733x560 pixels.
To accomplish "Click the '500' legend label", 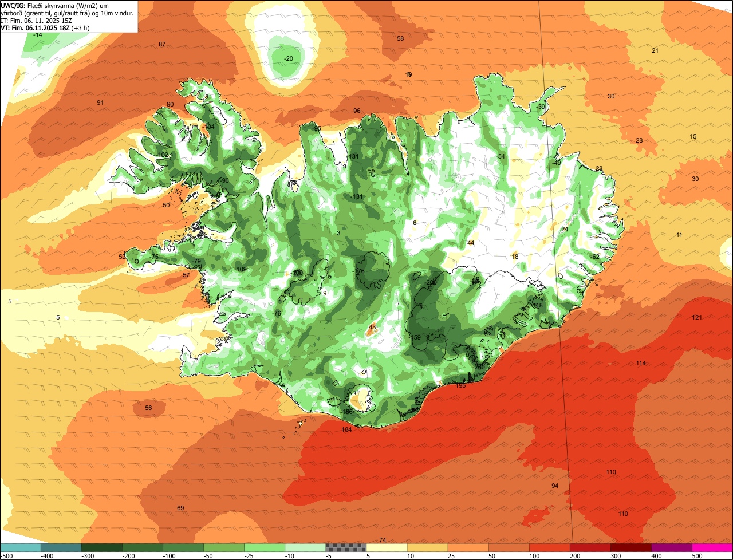I will pyautogui.click(x=697, y=556).
